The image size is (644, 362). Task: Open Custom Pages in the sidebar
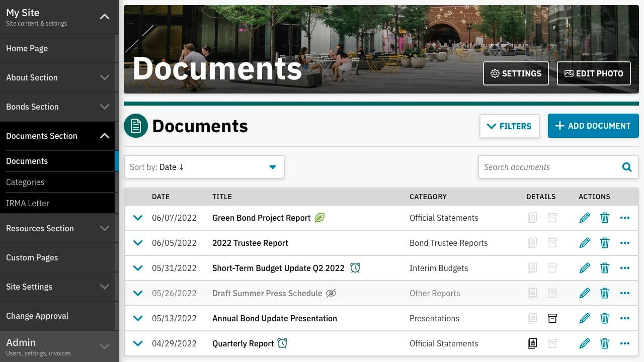58,257
